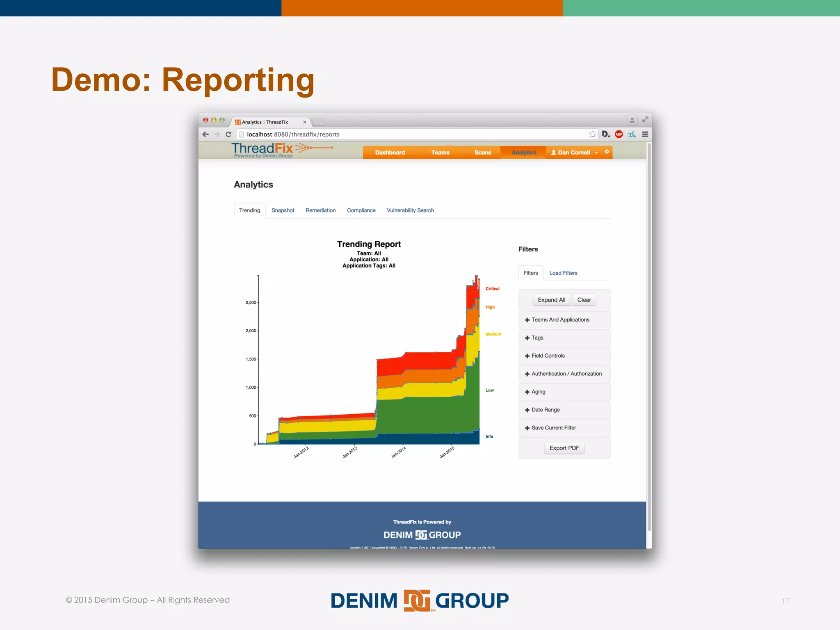840x630 pixels.
Task: Click the Chrome profile person icon
Action: [x=632, y=120]
